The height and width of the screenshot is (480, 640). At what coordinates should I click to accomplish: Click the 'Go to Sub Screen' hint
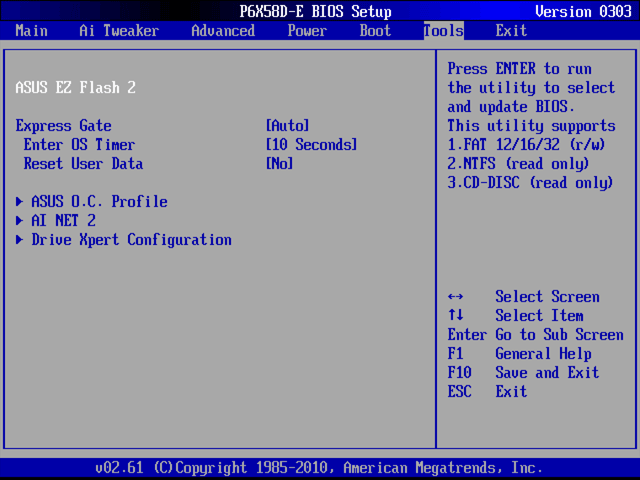tap(559, 335)
